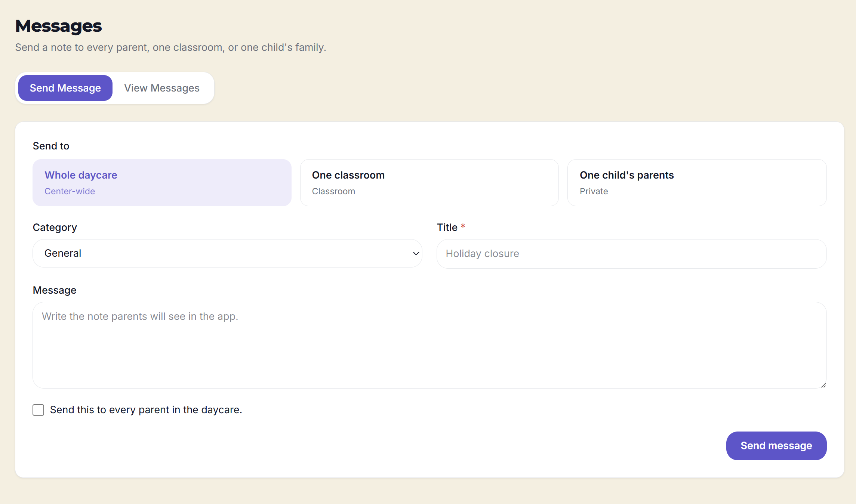856x504 pixels.
Task: Click into the Message text area
Action: [429, 345]
